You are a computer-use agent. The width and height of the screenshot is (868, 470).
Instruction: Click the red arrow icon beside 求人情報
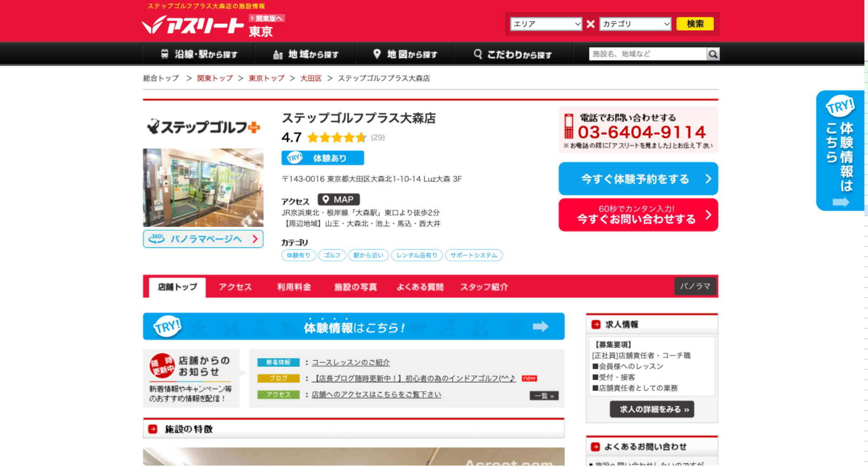[596, 324]
